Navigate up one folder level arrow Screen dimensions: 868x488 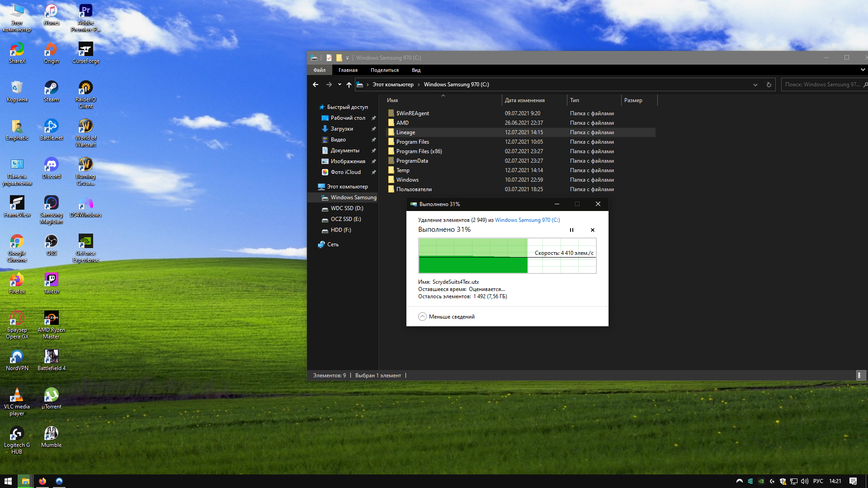pyautogui.click(x=349, y=84)
